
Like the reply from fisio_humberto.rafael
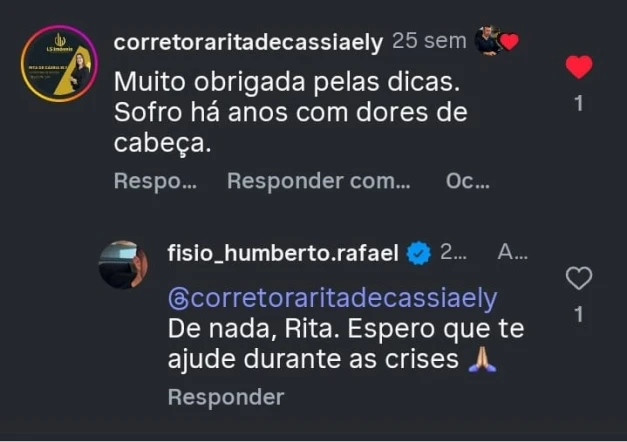pos(579,279)
